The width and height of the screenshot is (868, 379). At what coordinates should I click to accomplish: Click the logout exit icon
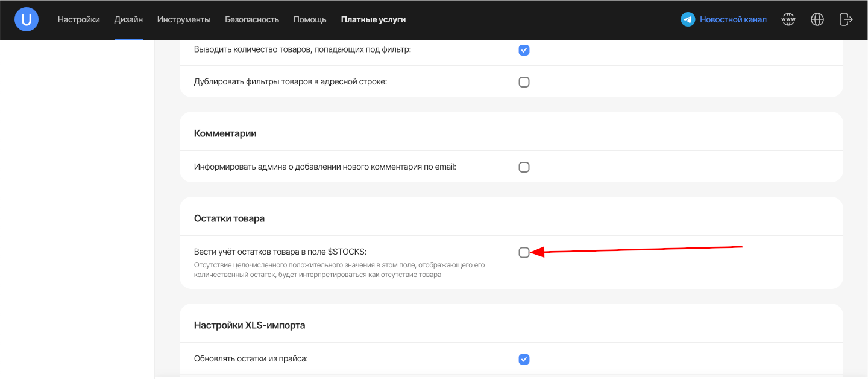846,19
